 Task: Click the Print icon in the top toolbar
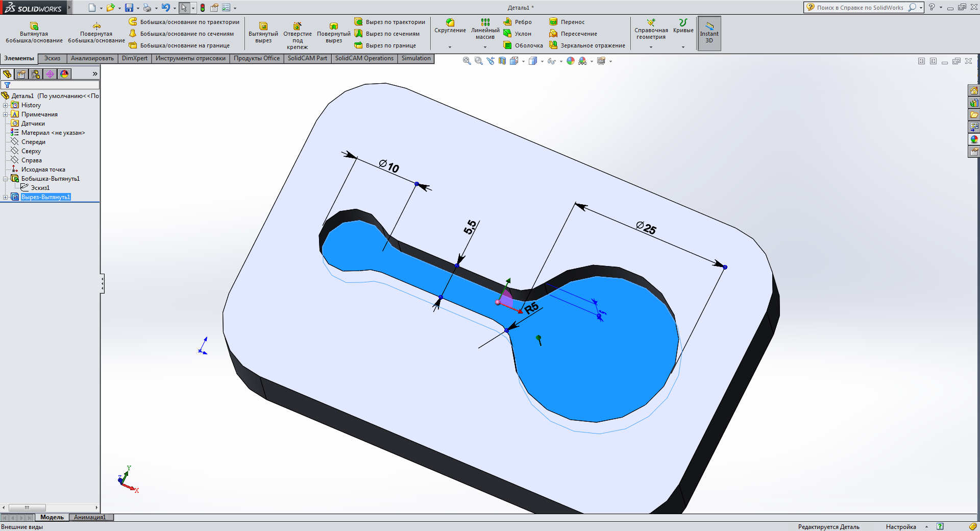point(147,8)
